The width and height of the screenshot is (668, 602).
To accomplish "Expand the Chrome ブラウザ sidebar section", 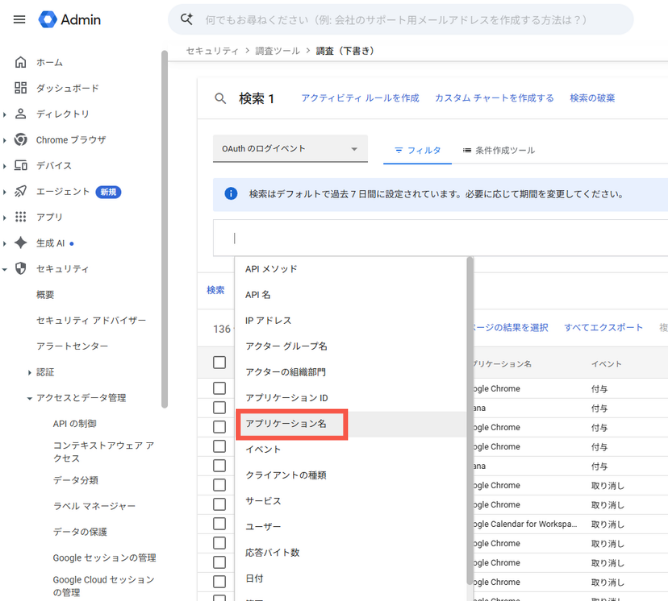I will click(4, 140).
